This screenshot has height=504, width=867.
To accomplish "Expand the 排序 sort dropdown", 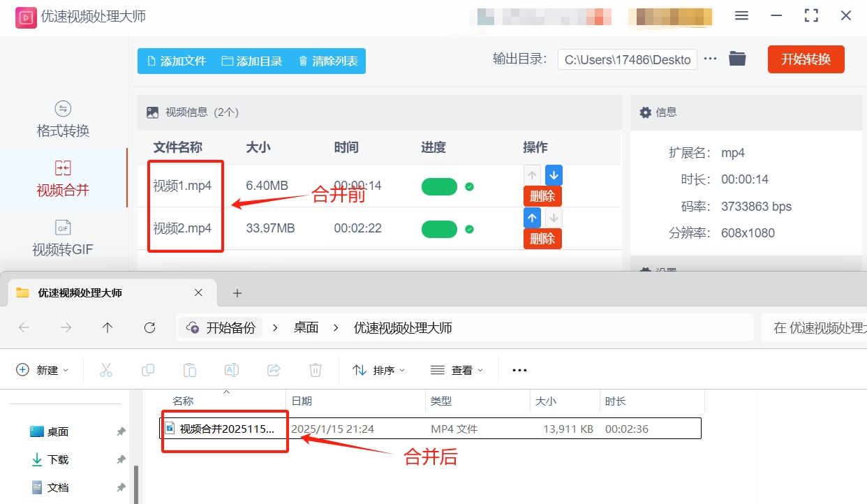I will click(379, 369).
